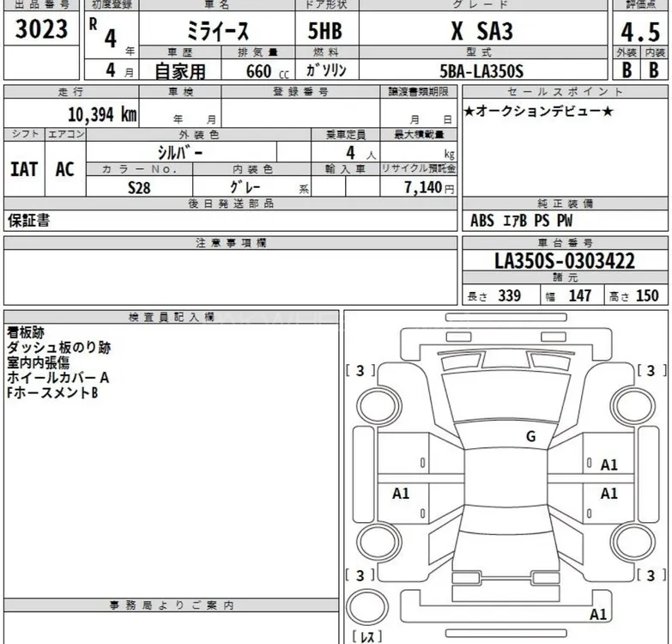The width and height of the screenshot is (672, 644).
Task: Select the height value 150
Action: [647, 296]
